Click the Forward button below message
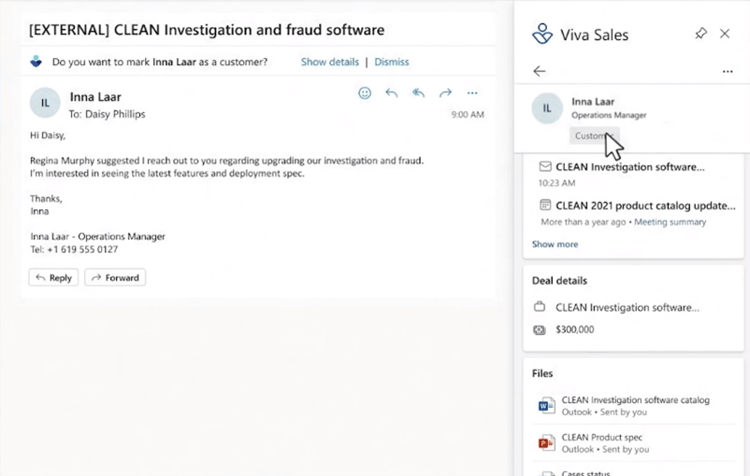The image size is (750, 476). (115, 277)
